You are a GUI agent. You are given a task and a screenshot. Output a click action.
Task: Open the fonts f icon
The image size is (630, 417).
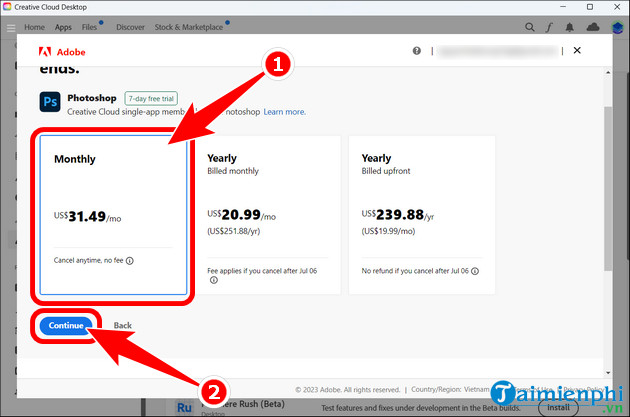pos(549,27)
